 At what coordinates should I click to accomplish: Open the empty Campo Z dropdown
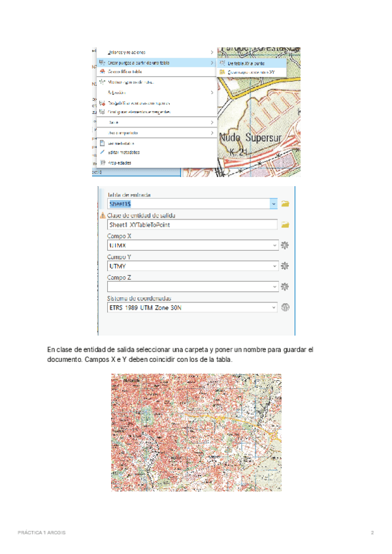pyautogui.click(x=193, y=287)
